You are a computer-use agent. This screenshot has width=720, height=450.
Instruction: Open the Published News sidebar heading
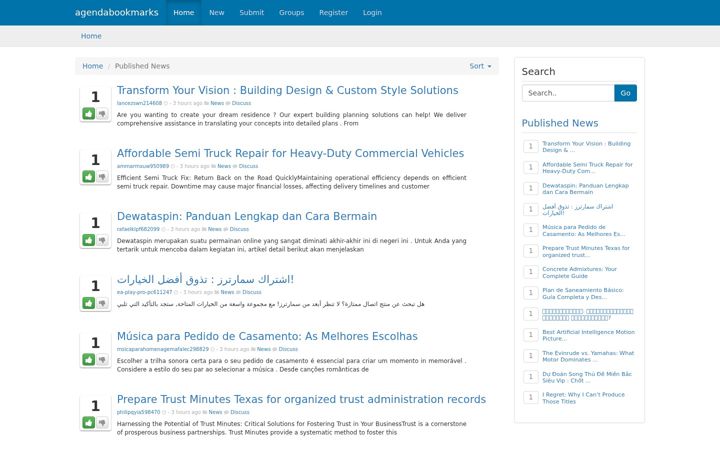click(560, 123)
